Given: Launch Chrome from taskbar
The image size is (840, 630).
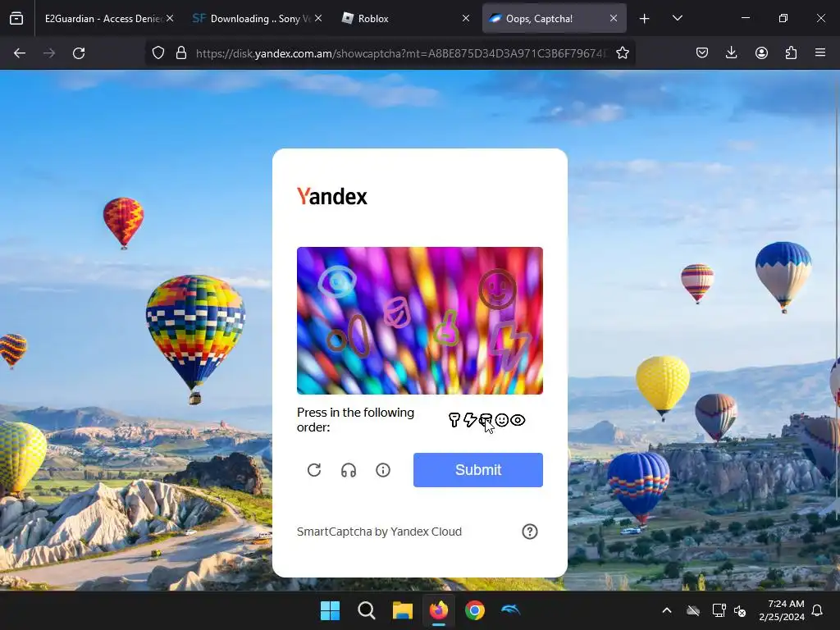Looking at the screenshot, I should point(475,610).
